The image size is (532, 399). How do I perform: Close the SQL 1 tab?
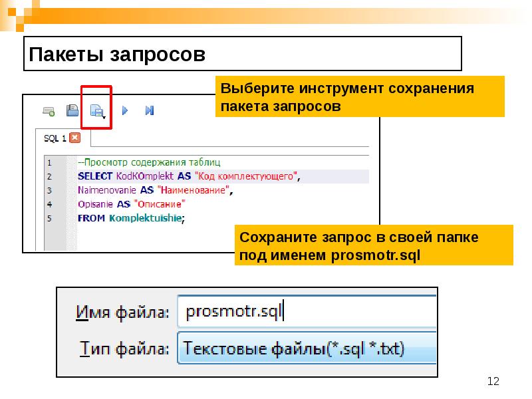[x=75, y=138]
